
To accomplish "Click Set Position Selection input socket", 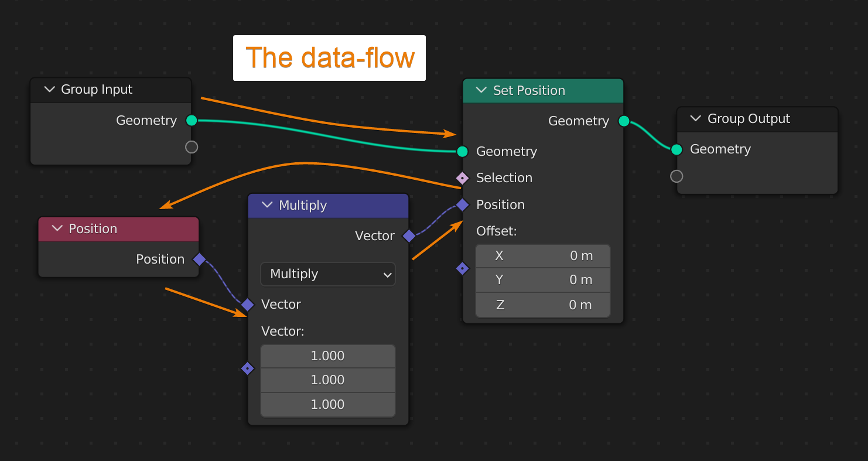I will coord(462,178).
